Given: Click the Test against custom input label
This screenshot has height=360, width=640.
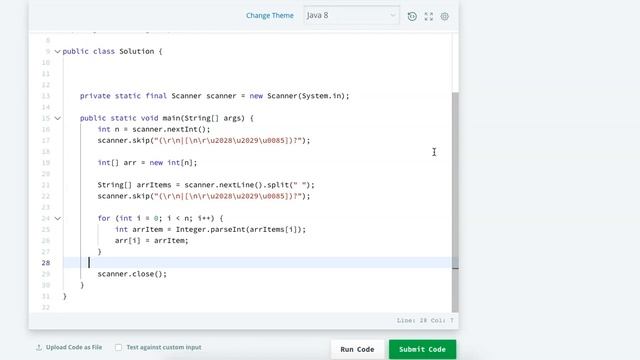Looking at the screenshot, I should 164,347.
